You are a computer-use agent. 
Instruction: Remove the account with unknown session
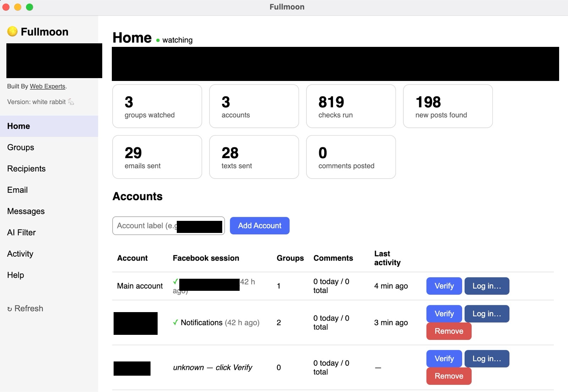pos(449,376)
